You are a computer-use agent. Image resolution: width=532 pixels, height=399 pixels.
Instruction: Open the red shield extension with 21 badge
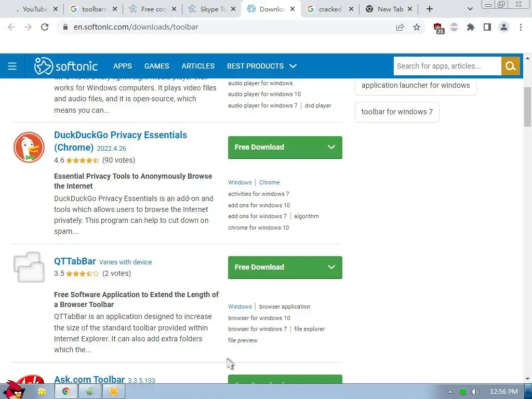click(x=438, y=28)
